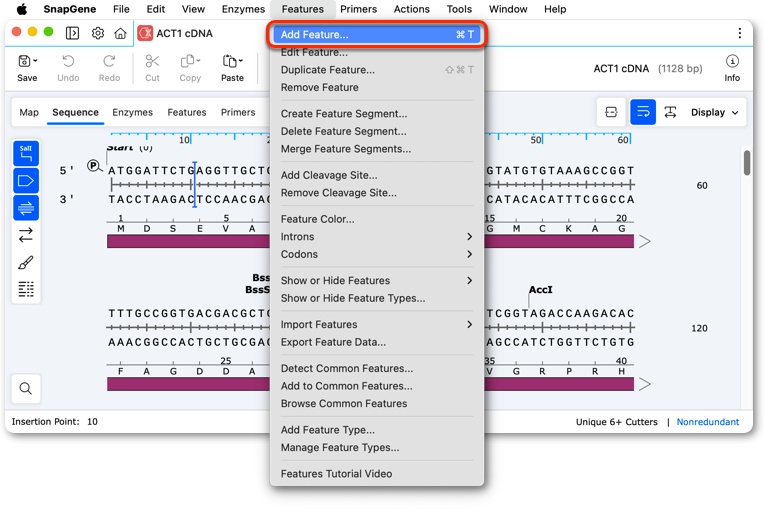This screenshot has width=764, height=519.
Task: Open the settings gear icon
Action: coord(97,33)
